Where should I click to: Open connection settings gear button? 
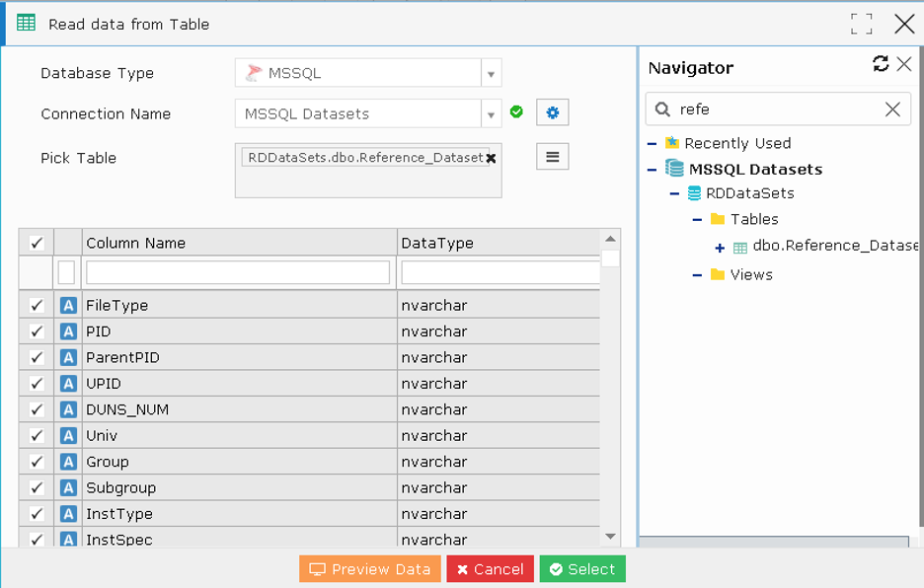tap(552, 112)
